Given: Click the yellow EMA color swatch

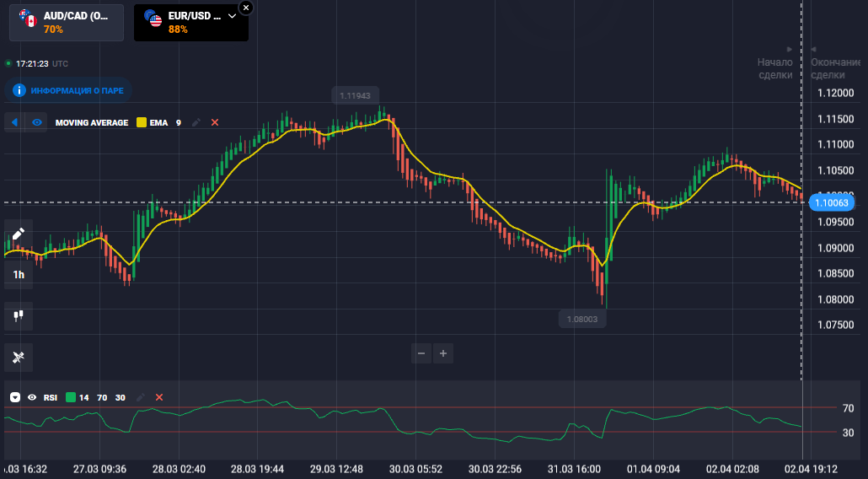Looking at the screenshot, I should pyautogui.click(x=142, y=122).
